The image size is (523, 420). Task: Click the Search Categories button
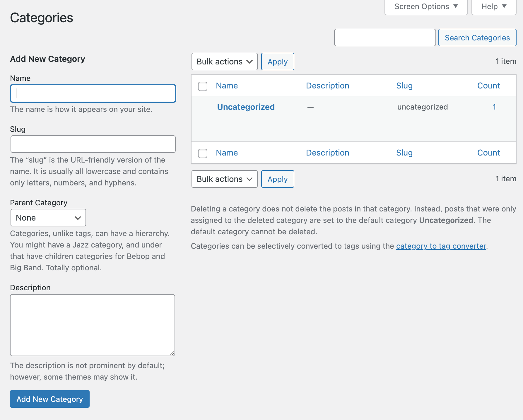[477, 37]
